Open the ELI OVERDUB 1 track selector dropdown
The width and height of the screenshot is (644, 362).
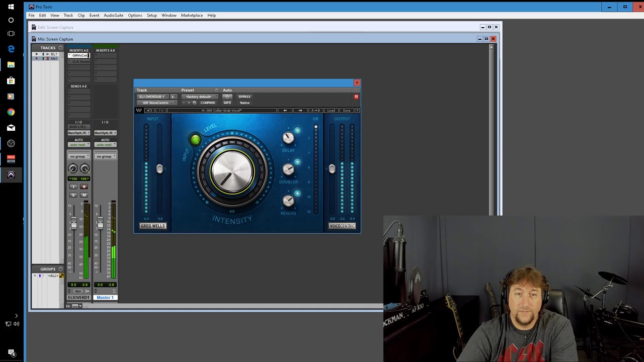tap(152, 97)
